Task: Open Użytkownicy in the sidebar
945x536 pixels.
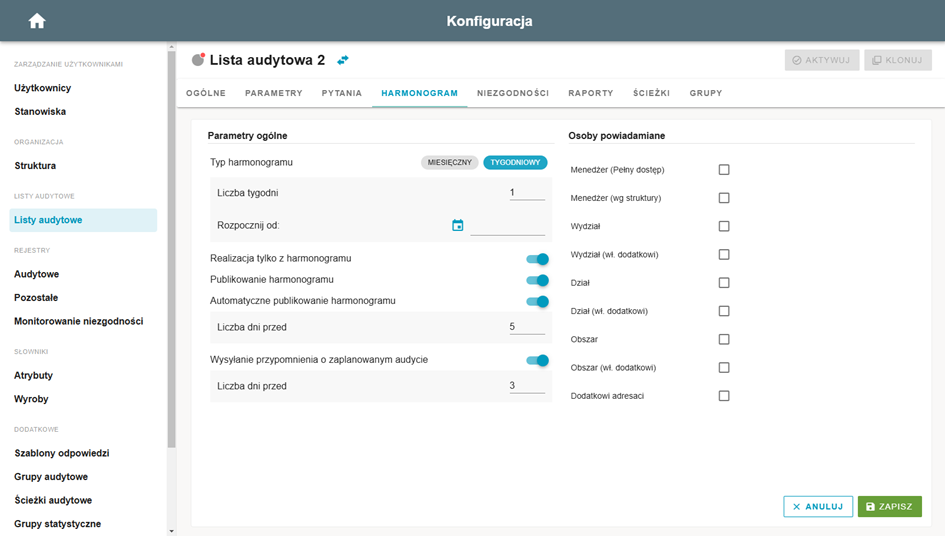Action: [43, 88]
